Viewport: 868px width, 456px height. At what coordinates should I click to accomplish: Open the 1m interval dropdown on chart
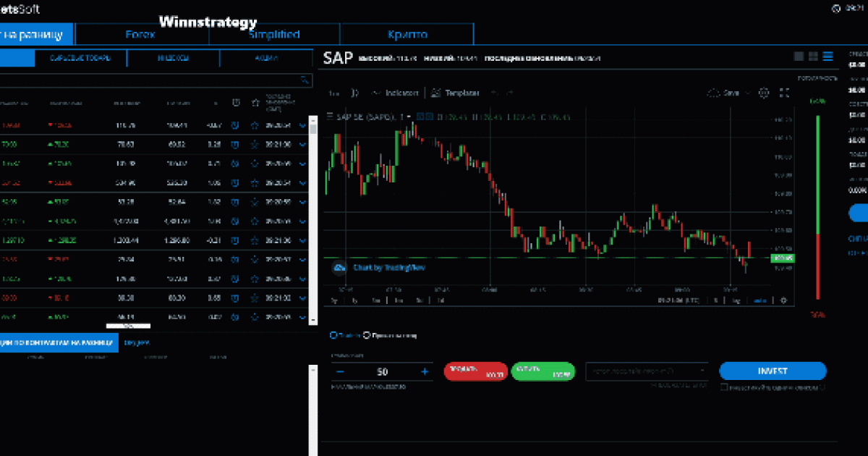tap(333, 93)
